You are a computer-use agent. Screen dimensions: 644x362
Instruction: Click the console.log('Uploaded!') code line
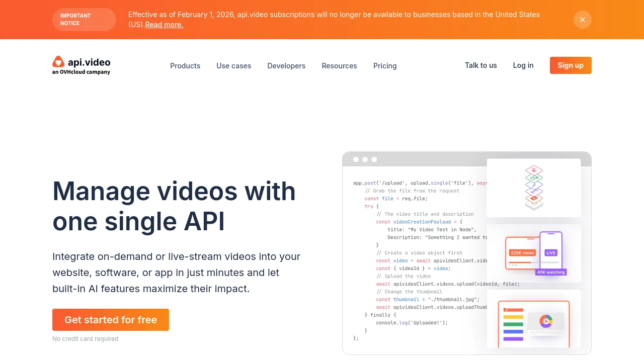point(412,323)
